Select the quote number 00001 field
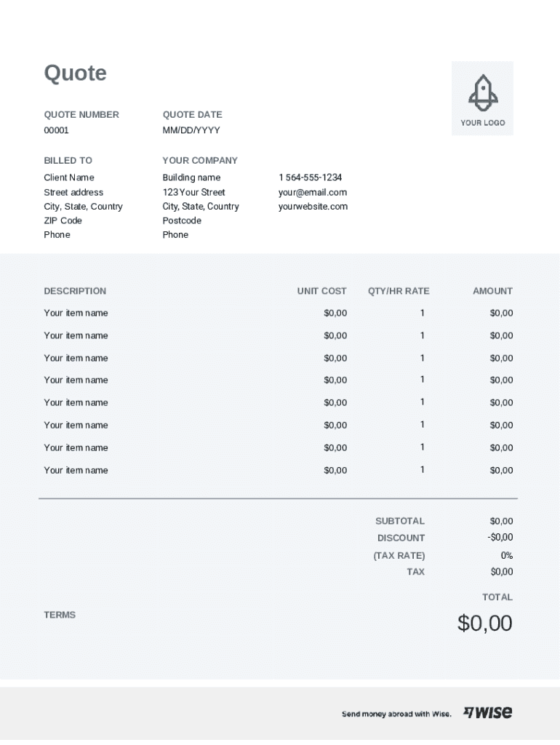Screen dimensions: 560x745 coord(57,130)
